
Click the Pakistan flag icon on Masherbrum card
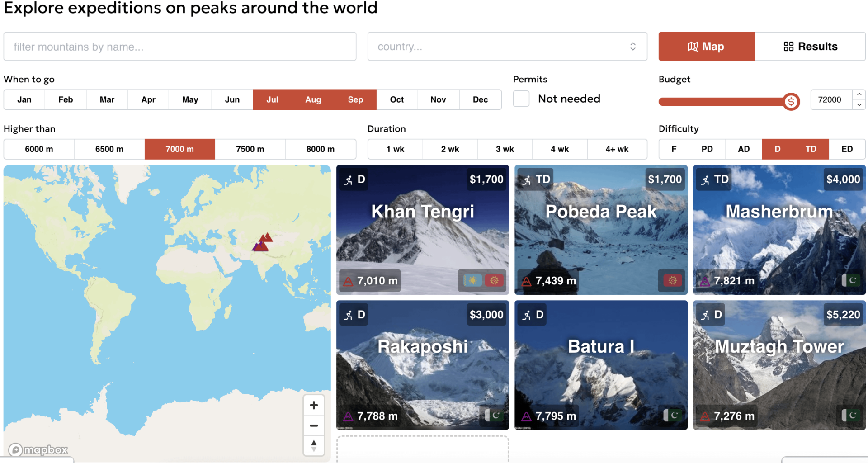(852, 280)
